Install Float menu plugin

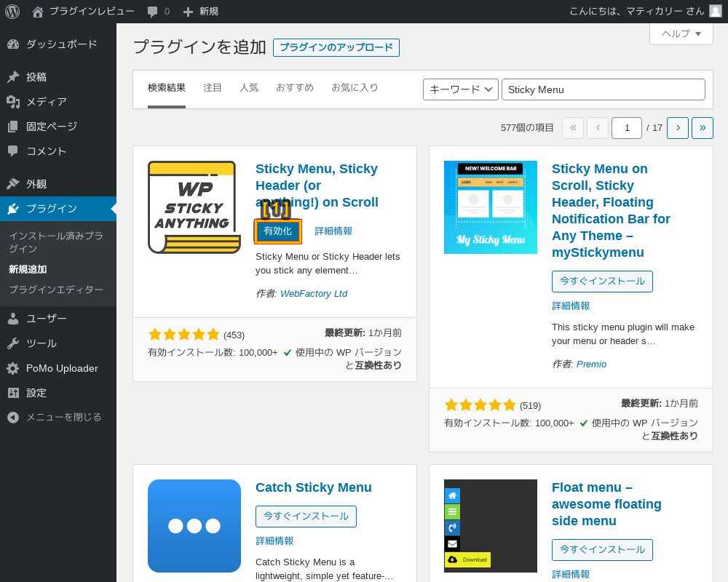tap(602, 549)
